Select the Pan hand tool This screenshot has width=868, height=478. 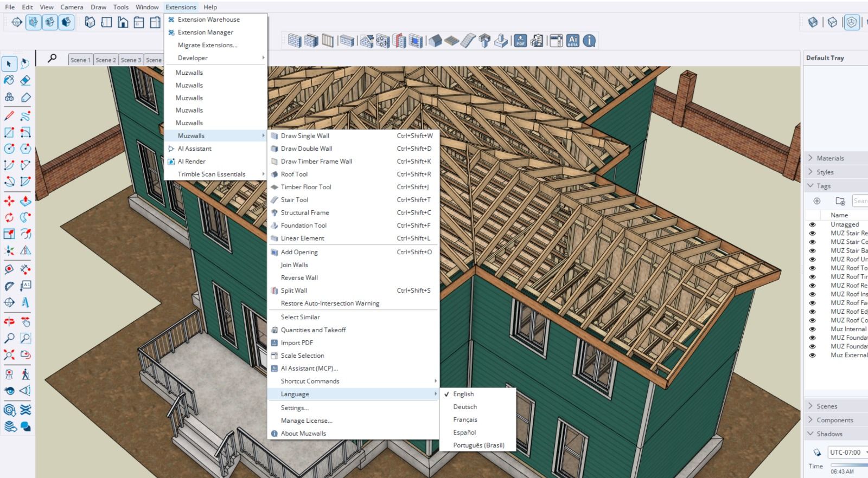(x=25, y=322)
